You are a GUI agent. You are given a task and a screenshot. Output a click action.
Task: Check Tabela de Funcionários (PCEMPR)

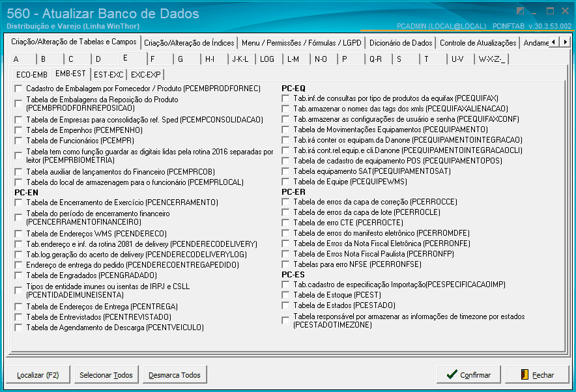click(x=18, y=141)
